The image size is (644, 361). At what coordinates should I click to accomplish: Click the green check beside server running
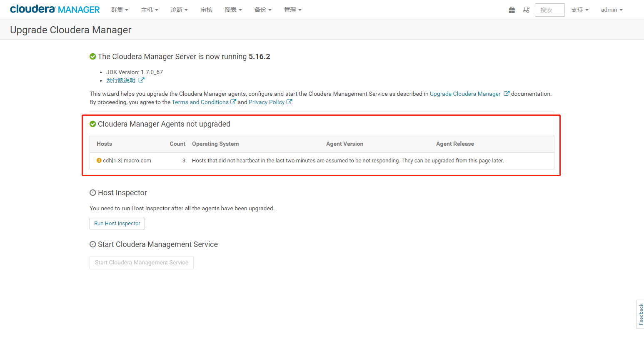pyautogui.click(x=93, y=57)
